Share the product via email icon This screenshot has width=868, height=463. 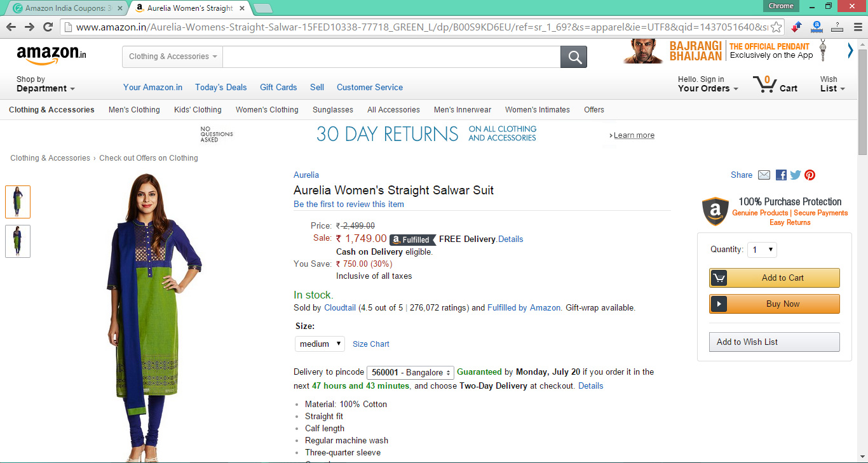coord(764,175)
